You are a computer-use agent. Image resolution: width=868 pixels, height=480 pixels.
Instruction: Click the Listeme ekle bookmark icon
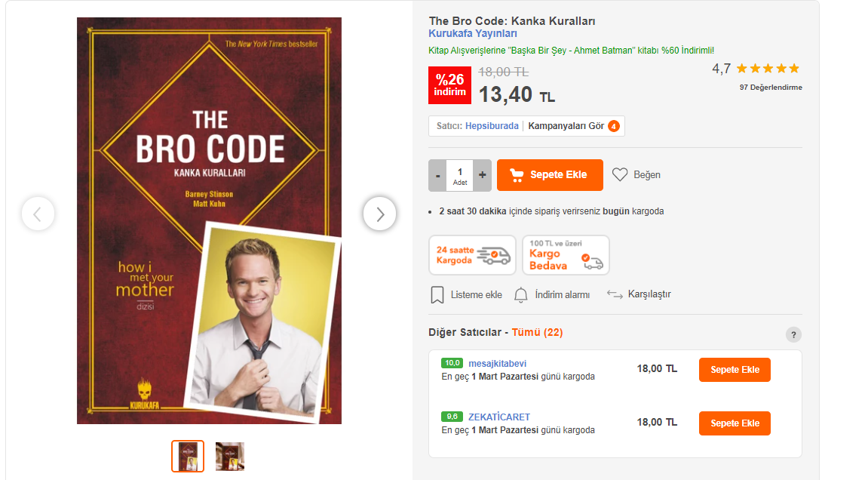(x=437, y=295)
